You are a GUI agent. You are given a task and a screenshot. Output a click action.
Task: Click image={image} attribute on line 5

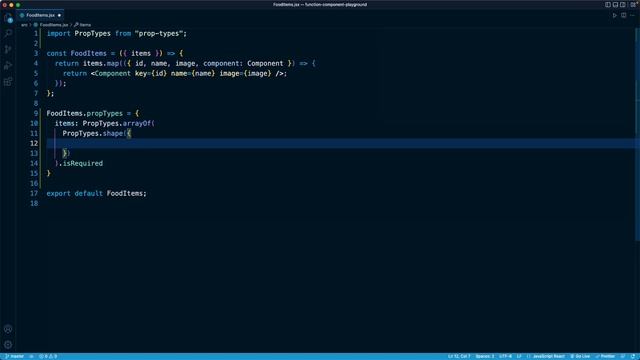point(245,73)
